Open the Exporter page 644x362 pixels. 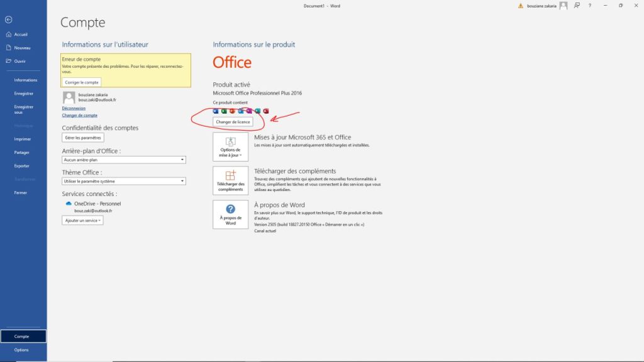pos(23,166)
